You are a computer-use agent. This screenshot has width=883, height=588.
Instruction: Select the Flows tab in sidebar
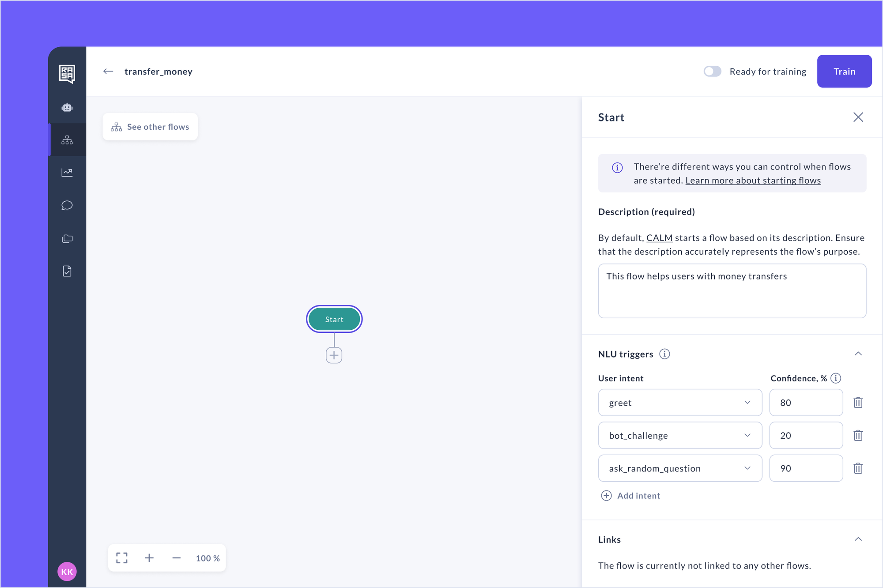pyautogui.click(x=67, y=140)
